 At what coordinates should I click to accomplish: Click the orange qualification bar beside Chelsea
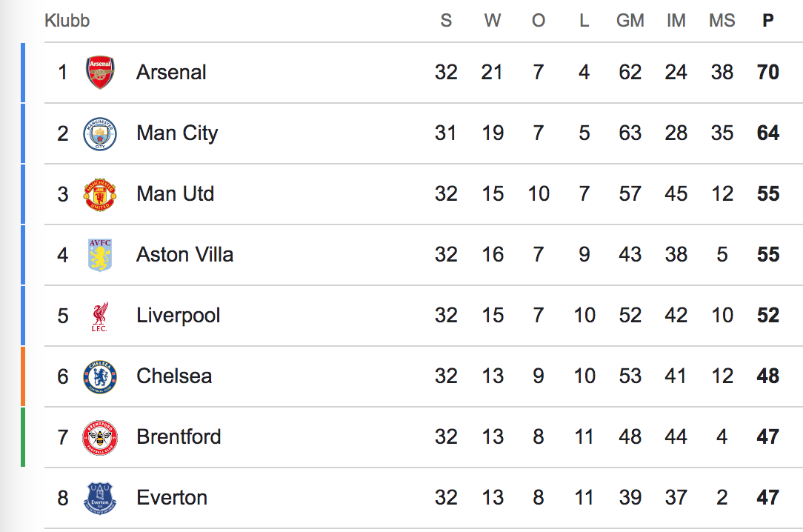[23, 376]
